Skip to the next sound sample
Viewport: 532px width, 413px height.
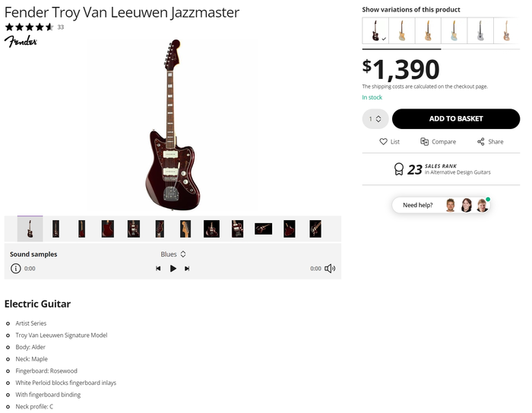[187, 268]
